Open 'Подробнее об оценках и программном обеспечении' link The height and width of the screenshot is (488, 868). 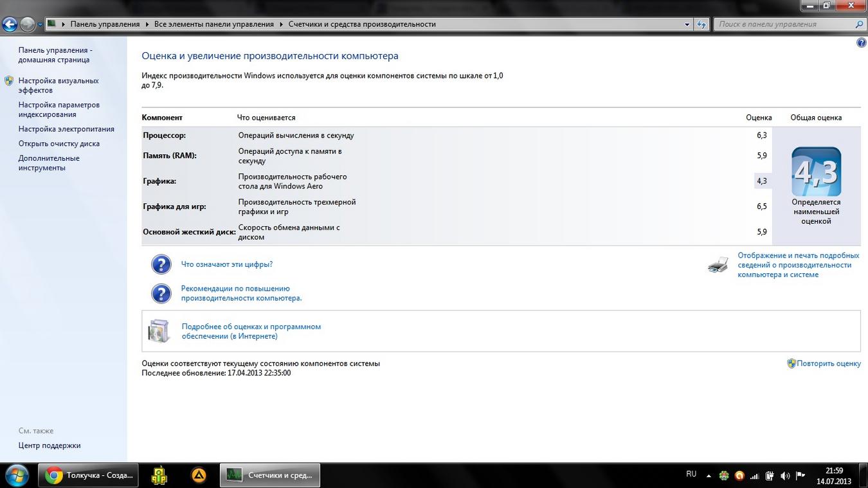[251, 331]
